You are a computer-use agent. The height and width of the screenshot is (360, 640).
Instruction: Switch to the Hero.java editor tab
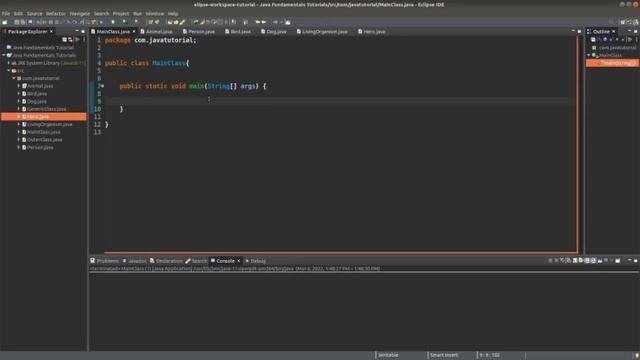click(x=374, y=31)
